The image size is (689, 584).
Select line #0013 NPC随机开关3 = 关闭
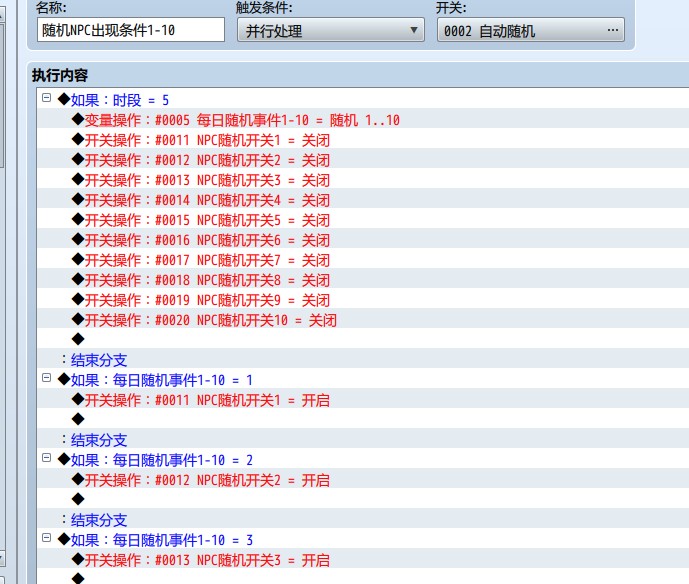[x=363, y=180]
